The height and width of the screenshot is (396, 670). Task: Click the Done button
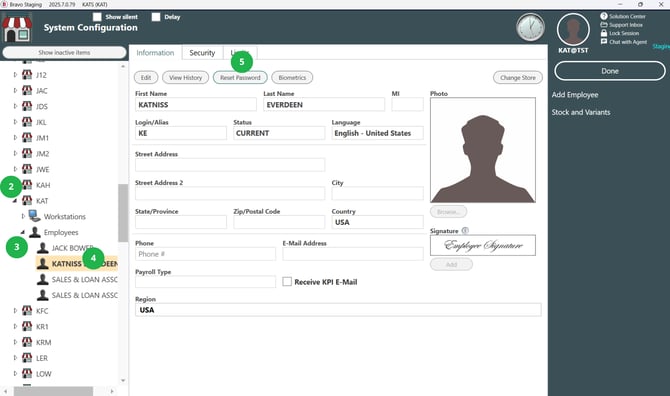point(610,71)
